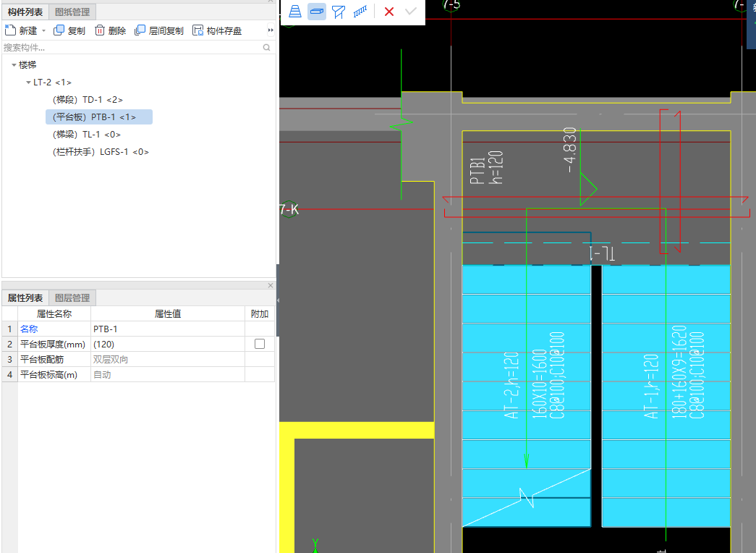The image size is (756, 553).
Task: Click the 180+160X9=1620 stair dimension text
Action: (x=679, y=371)
